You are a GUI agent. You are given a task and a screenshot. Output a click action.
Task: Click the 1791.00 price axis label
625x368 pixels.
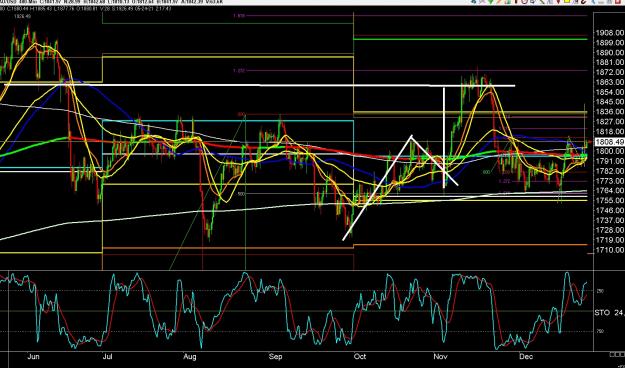click(x=610, y=161)
